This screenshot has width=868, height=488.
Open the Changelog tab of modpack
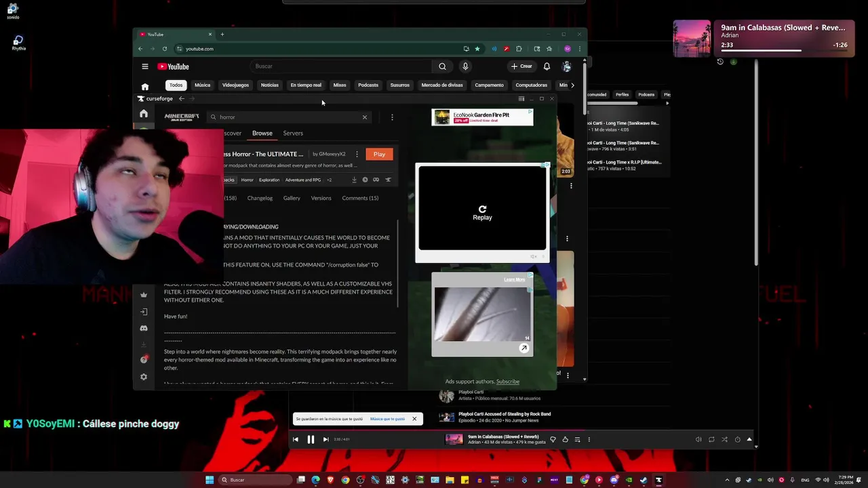click(x=260, y=198)
